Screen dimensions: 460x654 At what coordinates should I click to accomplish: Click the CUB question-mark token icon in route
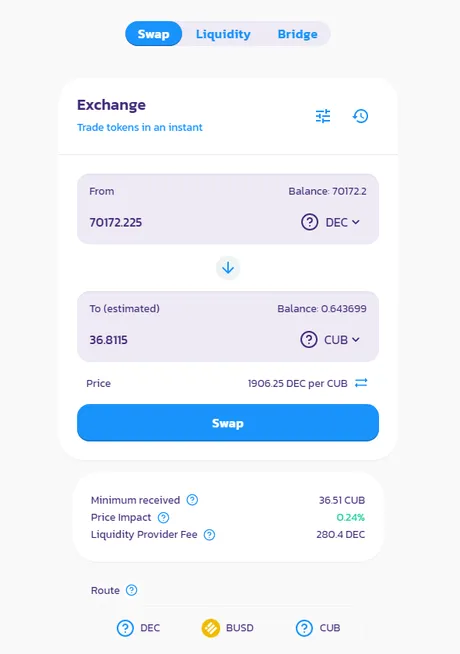pyautogui.click(x=304, y=628)
